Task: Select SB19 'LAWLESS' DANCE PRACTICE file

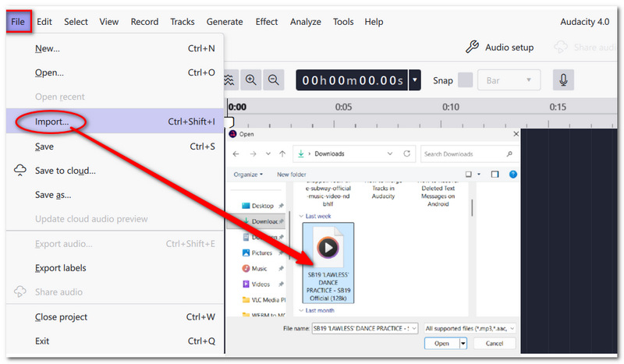Action: pyautogui.click(x=328, y=263)
